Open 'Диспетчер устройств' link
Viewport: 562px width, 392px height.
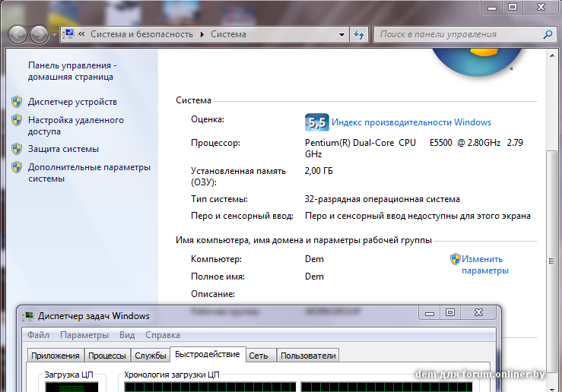point(72,102)
